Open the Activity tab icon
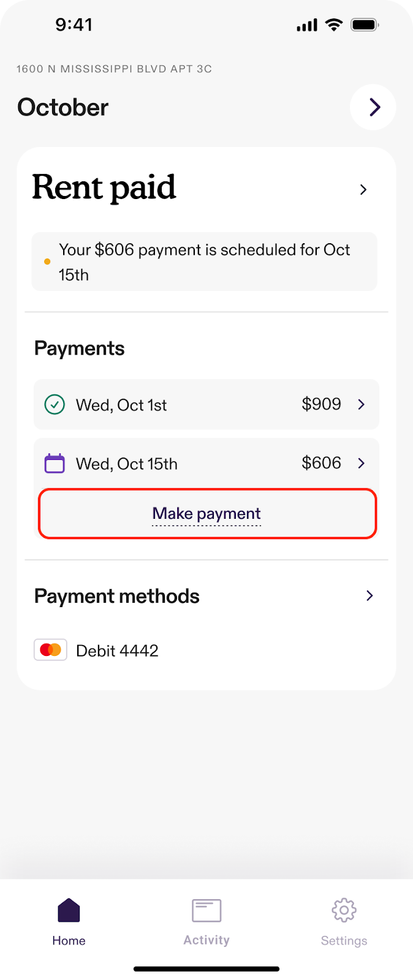Viewport: 413px width, 980px height. tap(206, 910)
